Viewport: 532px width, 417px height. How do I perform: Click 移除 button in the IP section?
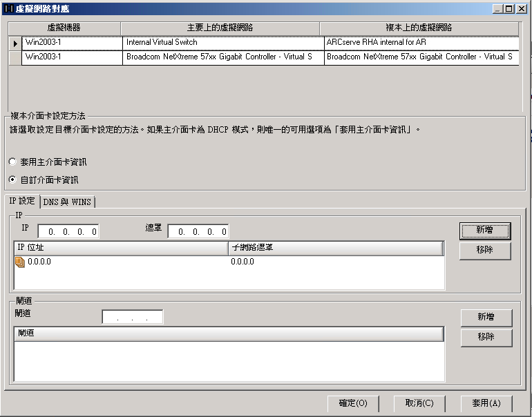click(485, 251)
